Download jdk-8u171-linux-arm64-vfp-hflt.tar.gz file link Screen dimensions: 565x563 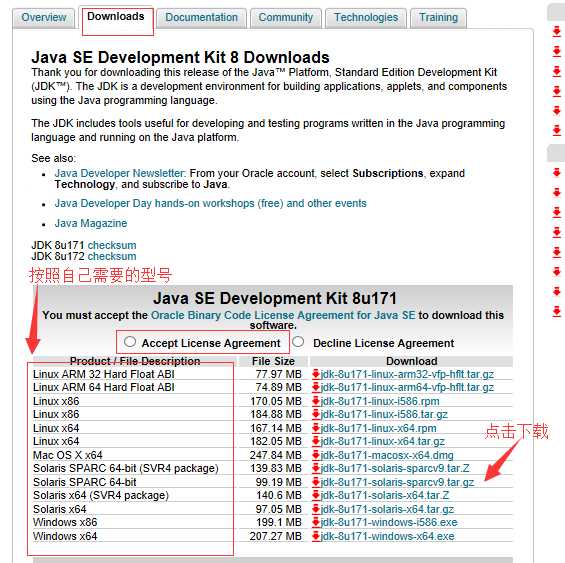click(407, 387)
